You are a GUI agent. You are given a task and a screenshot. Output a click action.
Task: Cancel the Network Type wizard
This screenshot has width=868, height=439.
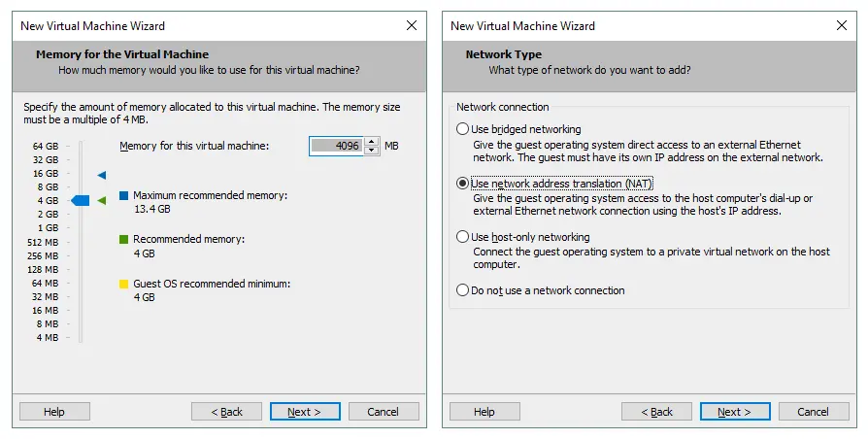tap(814, 412)
